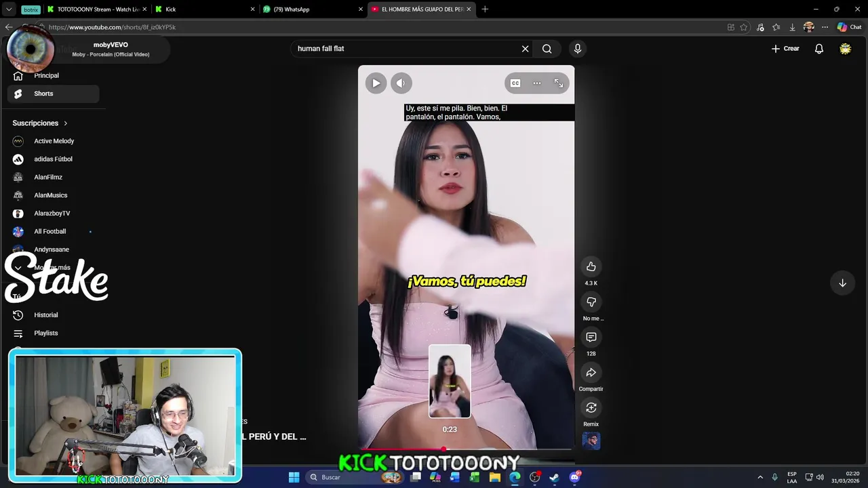Select Shorts in the sidebar
Viewport: 868px width, 488px height.
(53, 94)
